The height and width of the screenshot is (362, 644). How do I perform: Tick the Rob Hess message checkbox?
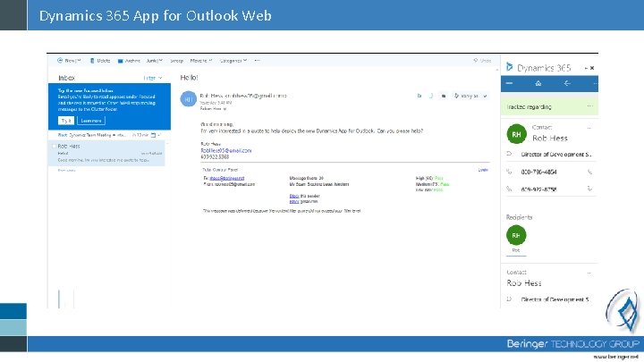click(54, 146)
